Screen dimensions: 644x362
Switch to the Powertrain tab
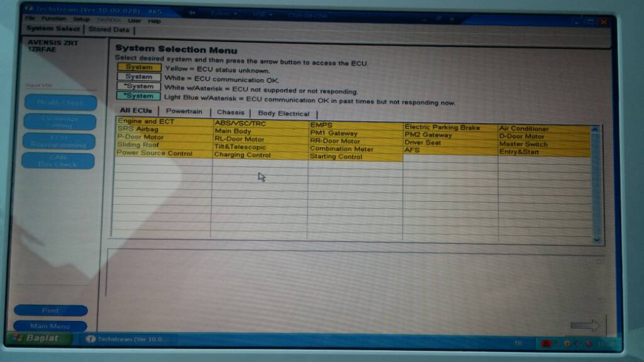184,112
